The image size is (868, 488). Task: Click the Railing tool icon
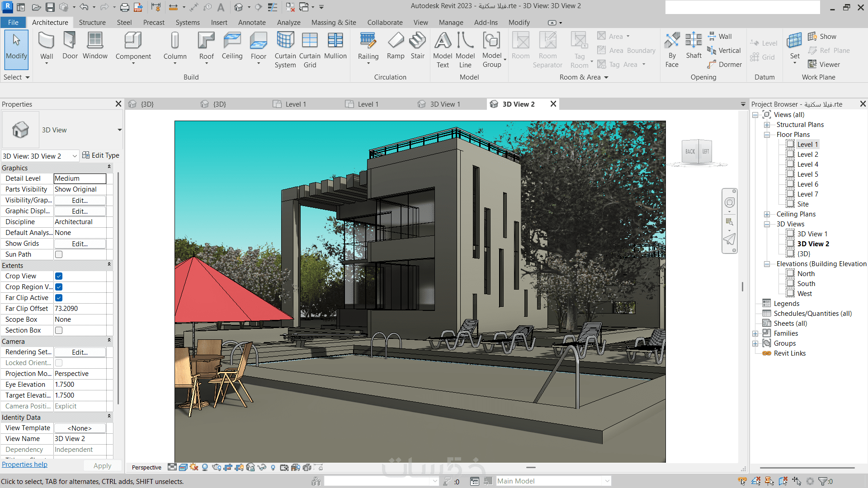pyautogui.click(x=368, y=41)
